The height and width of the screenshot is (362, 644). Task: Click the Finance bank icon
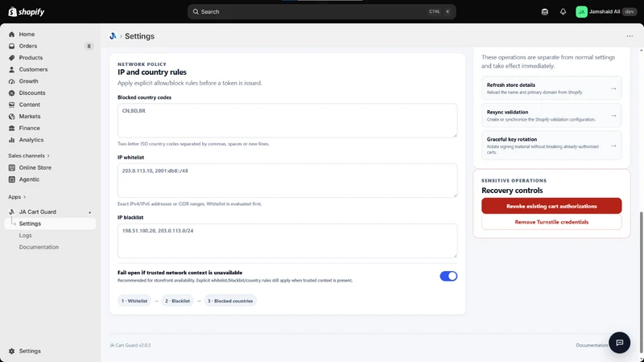tap(11, 128)
